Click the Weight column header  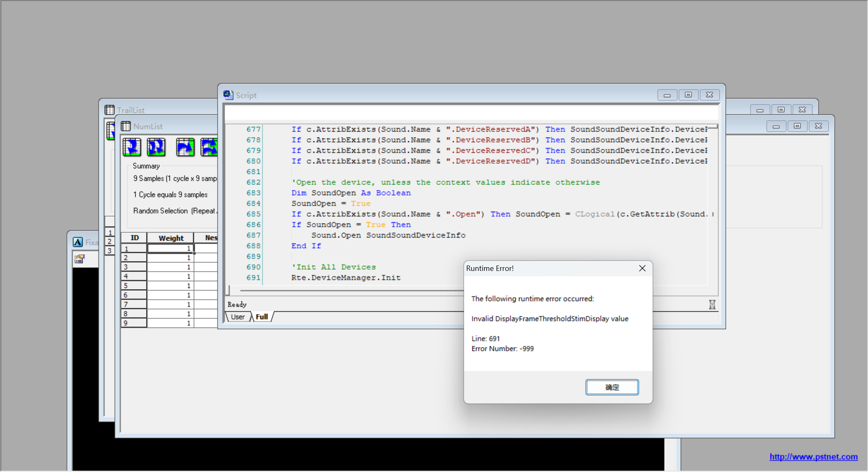[x=171, y=238]
